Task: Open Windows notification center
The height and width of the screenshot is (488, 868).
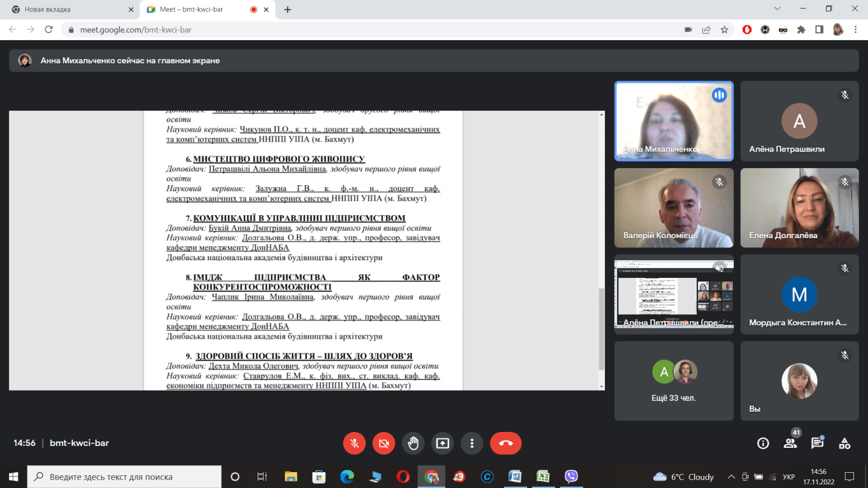Action: click(x=850, y=476)
